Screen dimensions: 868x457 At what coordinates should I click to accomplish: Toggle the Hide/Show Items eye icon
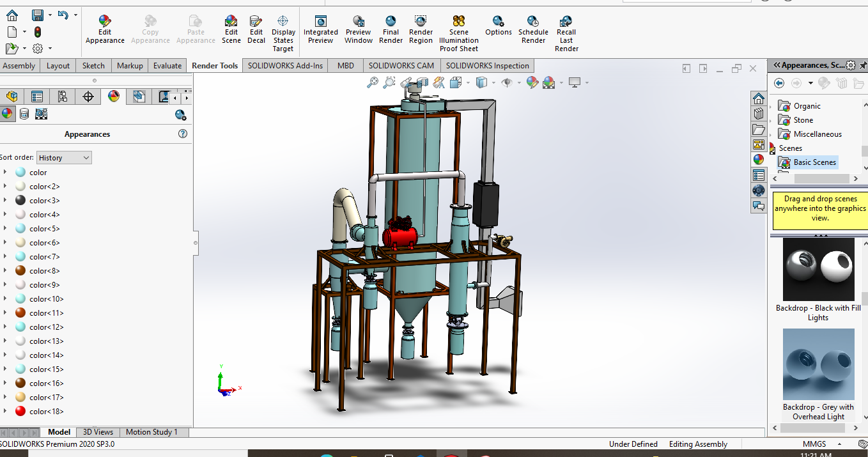[508, 82]
